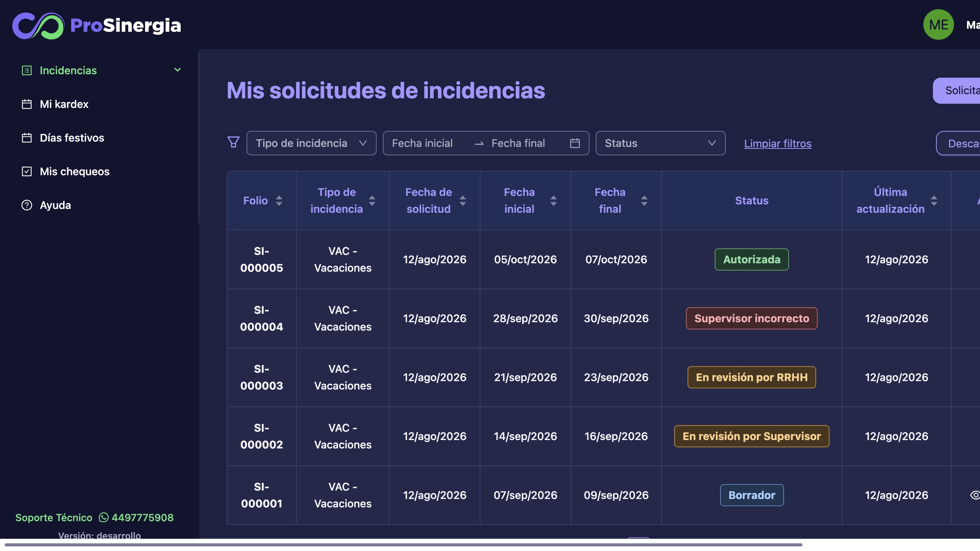980x551 pixels.
Task: Click the 07/oct/2026 end date cell
Action: click(616, 259)
